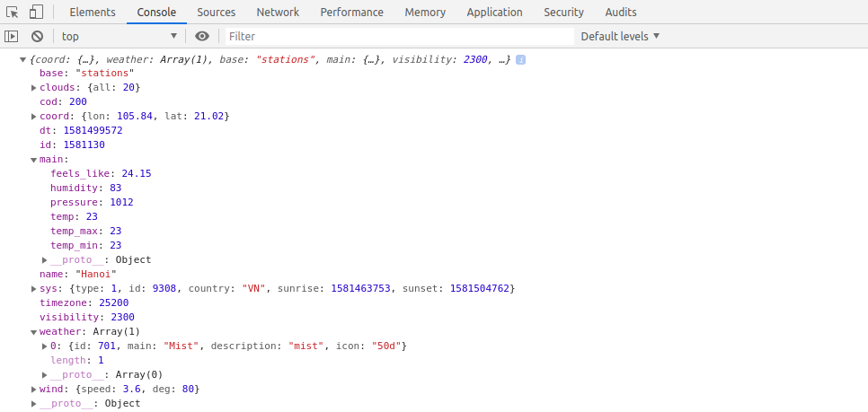Screen dimensions: 868x412
Task: Show the console sidebar
Action: coord(12,36)
